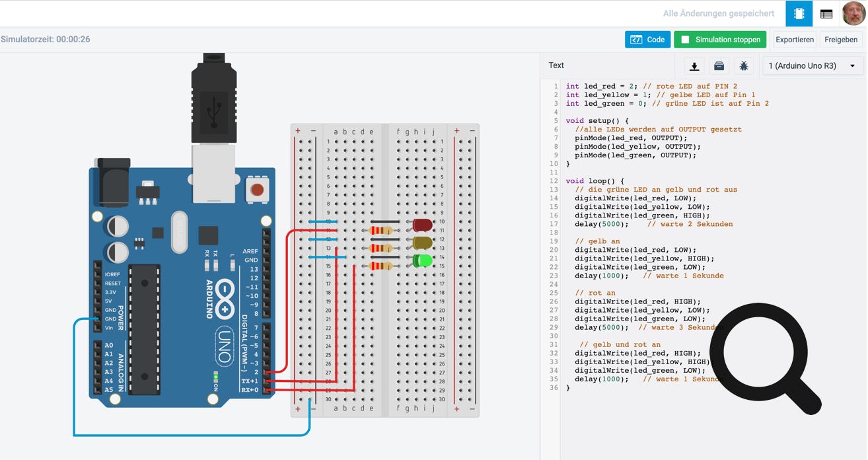Image resolution: width=868 pixels, height=460 pixels.
Task: Click the Arduino reset push button
Action: (x=256, y=190)
